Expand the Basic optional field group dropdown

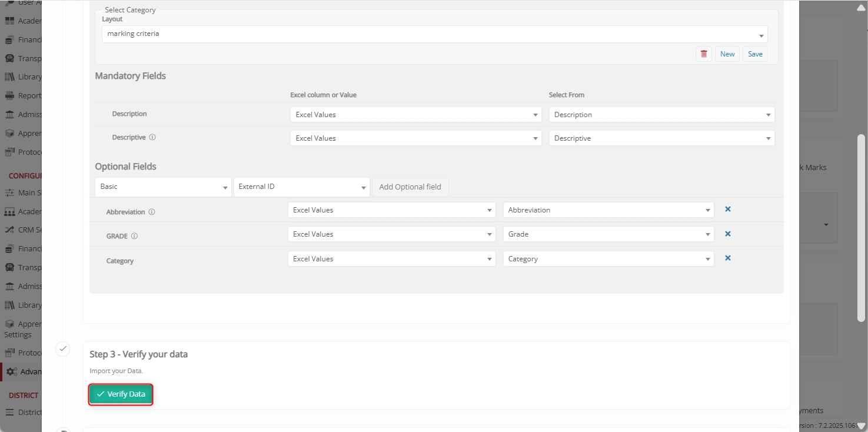(x=163, y=187)
